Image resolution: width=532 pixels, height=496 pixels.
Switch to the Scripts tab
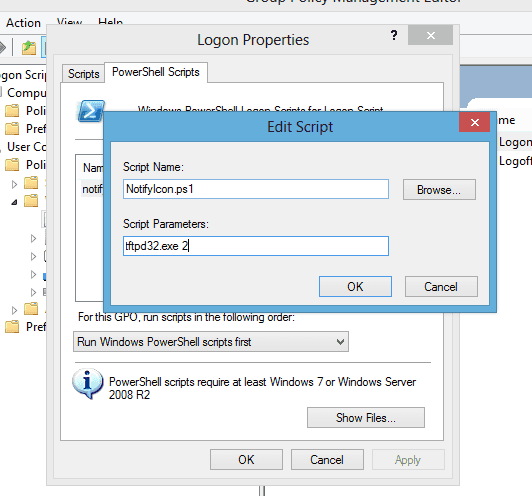click(x=83, y=74)
